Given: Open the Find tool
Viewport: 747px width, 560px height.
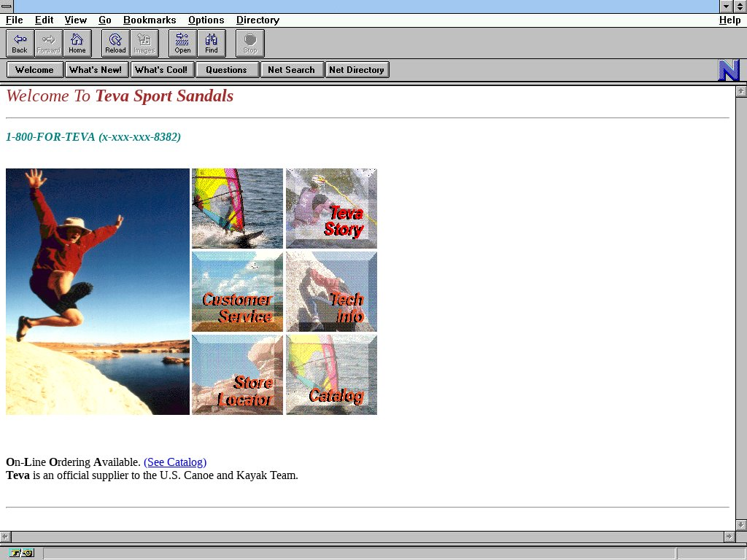Looking at the screenshot, I should tap(212, 43).
